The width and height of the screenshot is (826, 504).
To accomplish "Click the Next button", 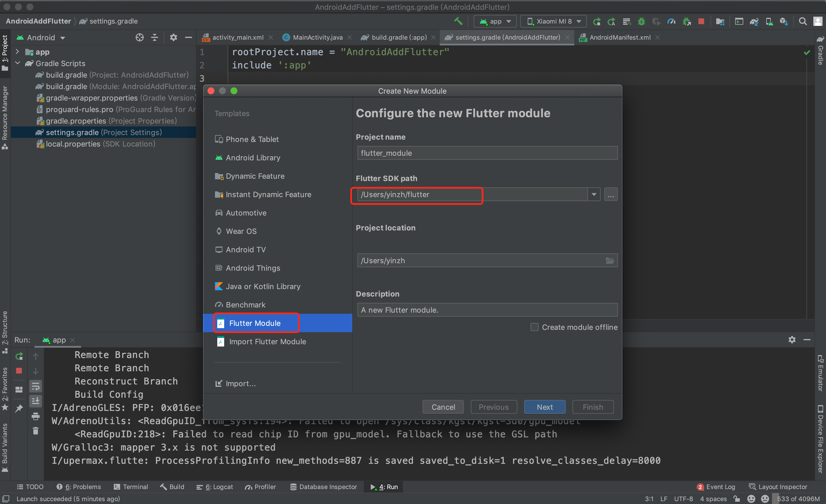I will [x=544, y=407].
